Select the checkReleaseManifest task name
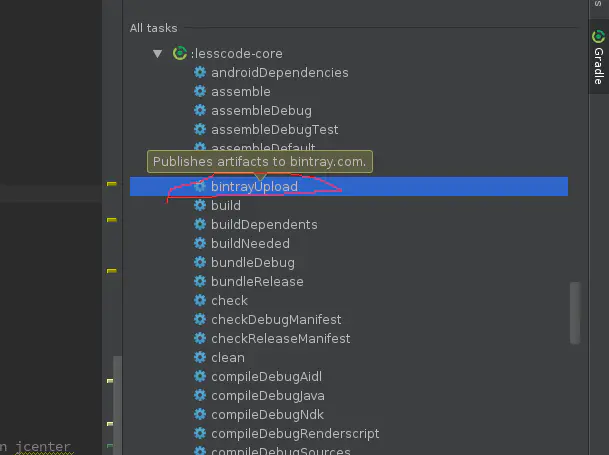Image resolution: width=609 pixels, height=455 pixels. click(280, 339)
